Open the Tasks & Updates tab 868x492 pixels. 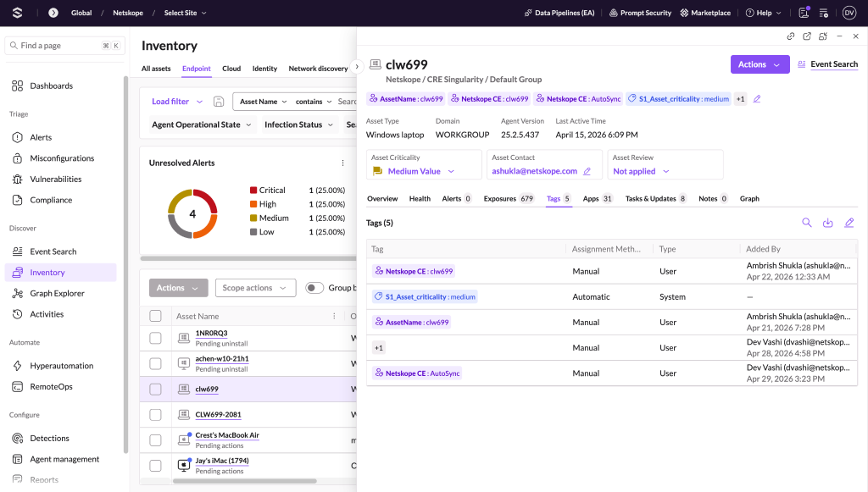[656, 198]
